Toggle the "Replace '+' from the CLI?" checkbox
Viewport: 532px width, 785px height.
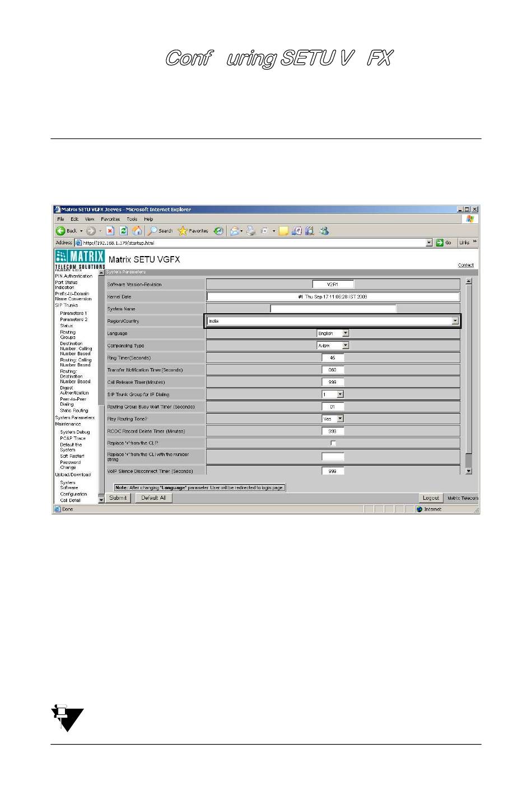coord(333,443)
